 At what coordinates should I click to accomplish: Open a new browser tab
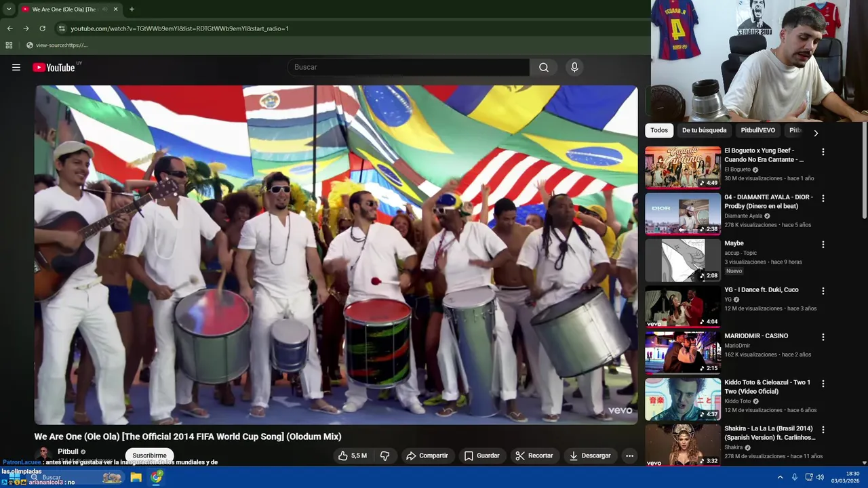(x=132, y=9)
